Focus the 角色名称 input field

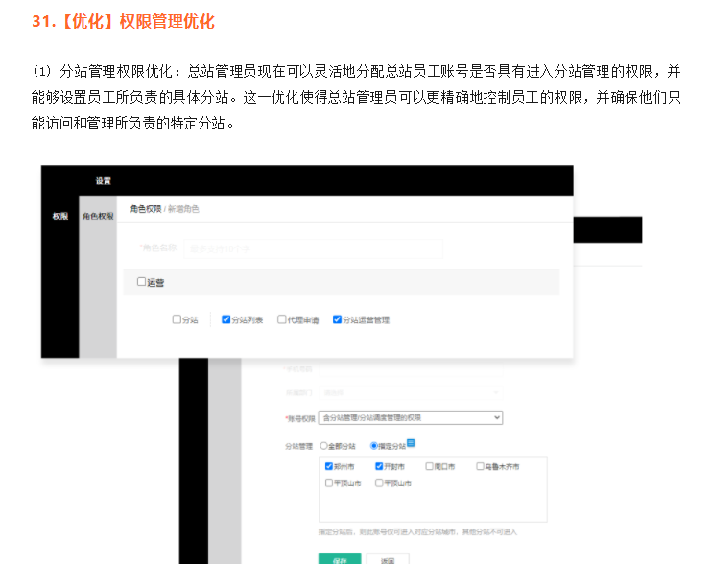click(312, 248)
